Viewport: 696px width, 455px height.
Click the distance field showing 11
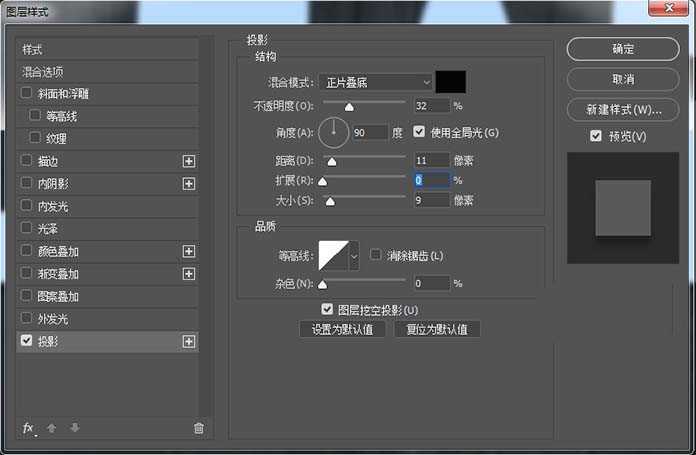pos(432,160)
